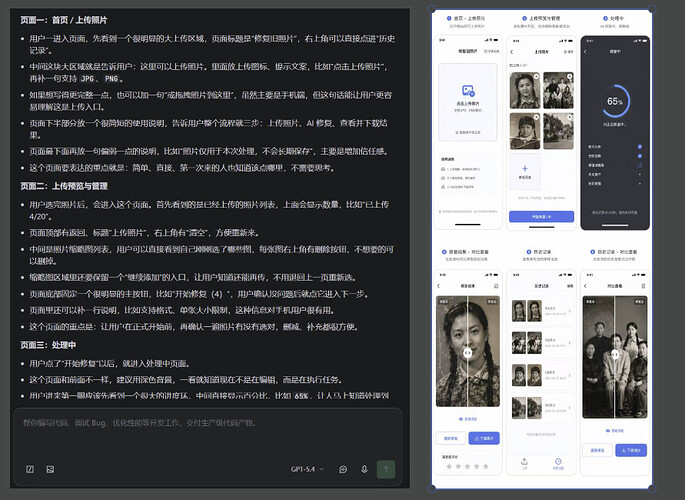Click the slash command icon in chat box

[30, 469]
